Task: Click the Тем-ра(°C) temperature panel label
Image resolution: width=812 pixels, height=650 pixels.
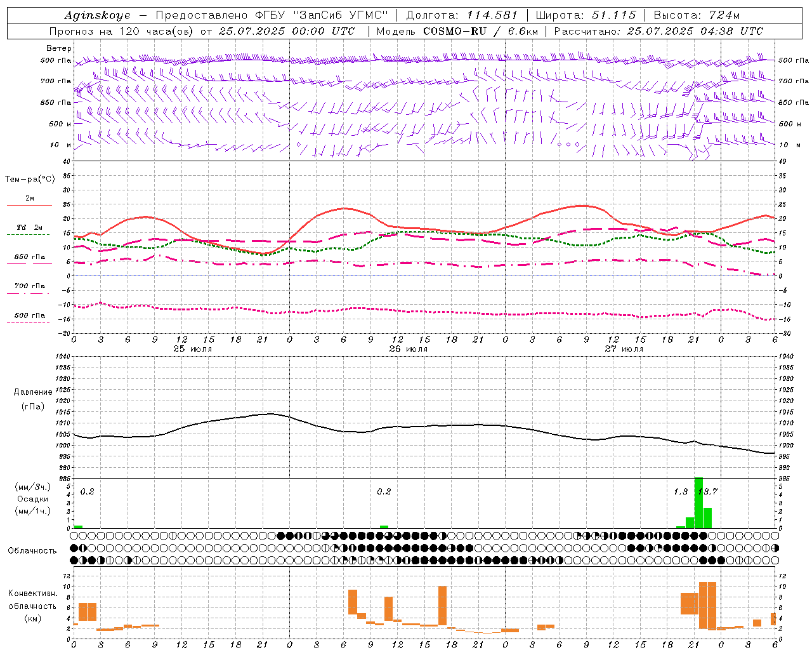Action: coord(30,180)
